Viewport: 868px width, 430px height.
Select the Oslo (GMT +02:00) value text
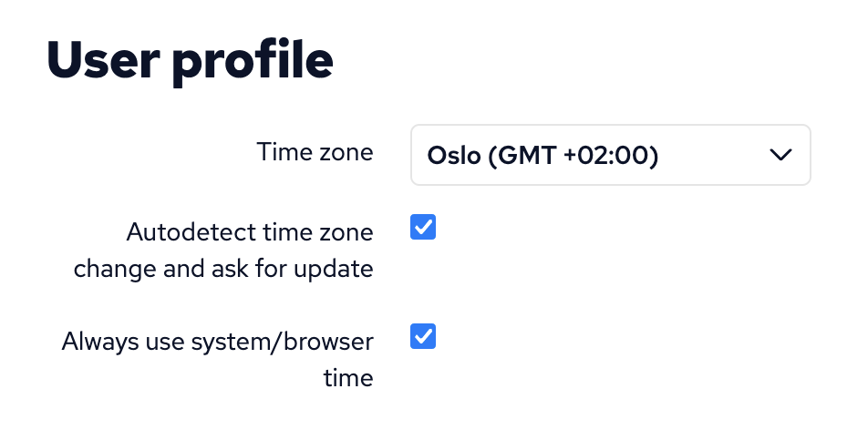(542, 156)
